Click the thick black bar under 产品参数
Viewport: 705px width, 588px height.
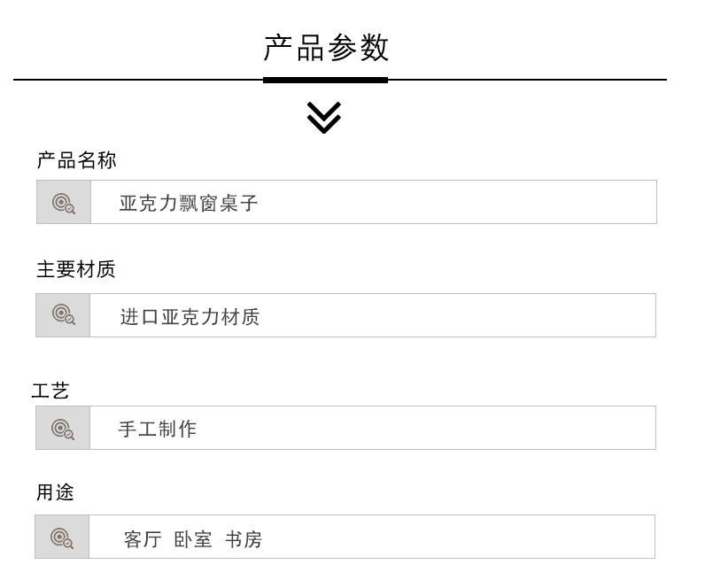pyautogui.click(x=325, y=80)
